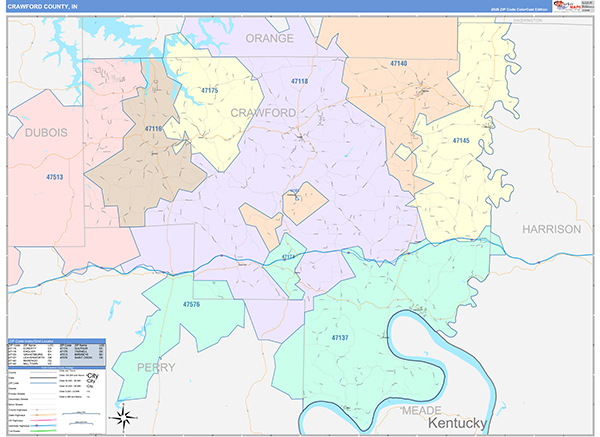Click the ZIP Code ColorCast Edition subtitle
Screen dimensions: 600x437
coord(519,9)
